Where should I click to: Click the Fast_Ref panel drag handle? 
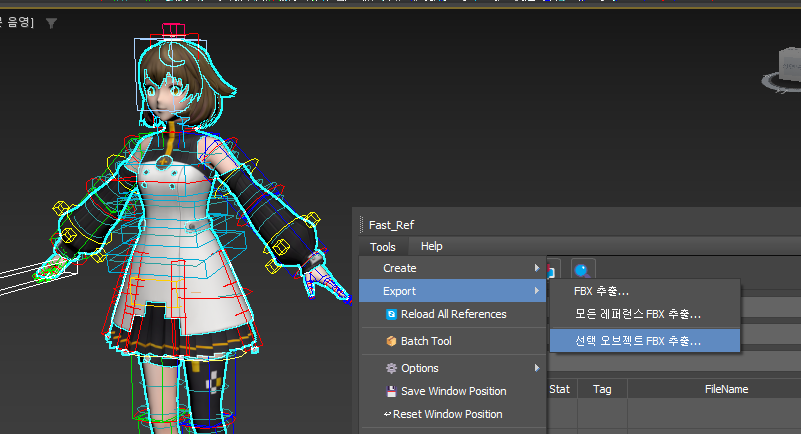(x=361, y=225)
